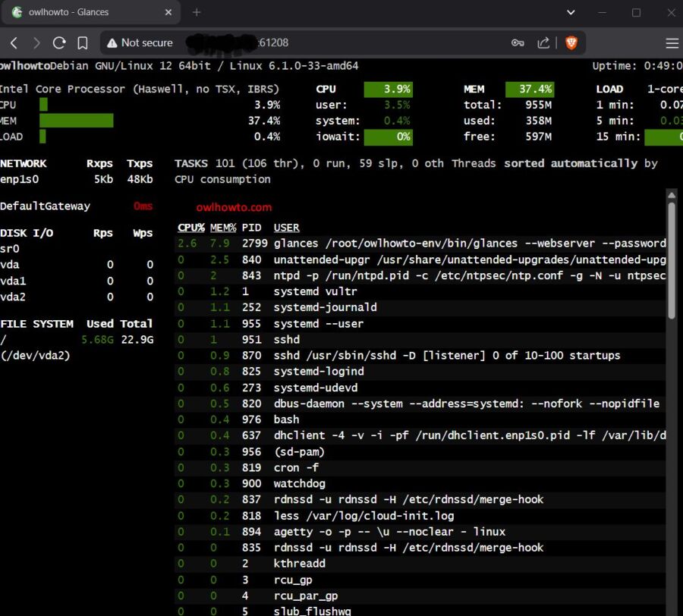Image resolution: width=683 pixels, height=616 pixels.
Task: Select the systemd vultr process row
Action: pos(420,291)
